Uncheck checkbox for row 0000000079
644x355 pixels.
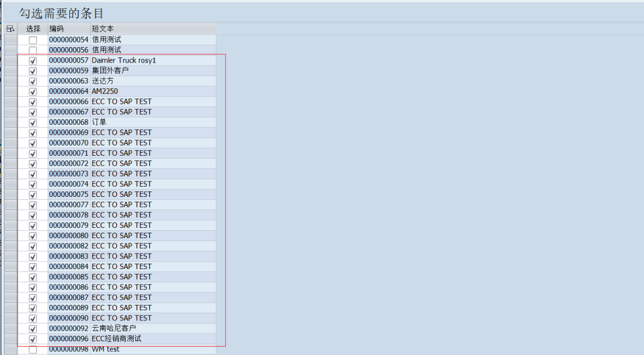tap(33, 226)
